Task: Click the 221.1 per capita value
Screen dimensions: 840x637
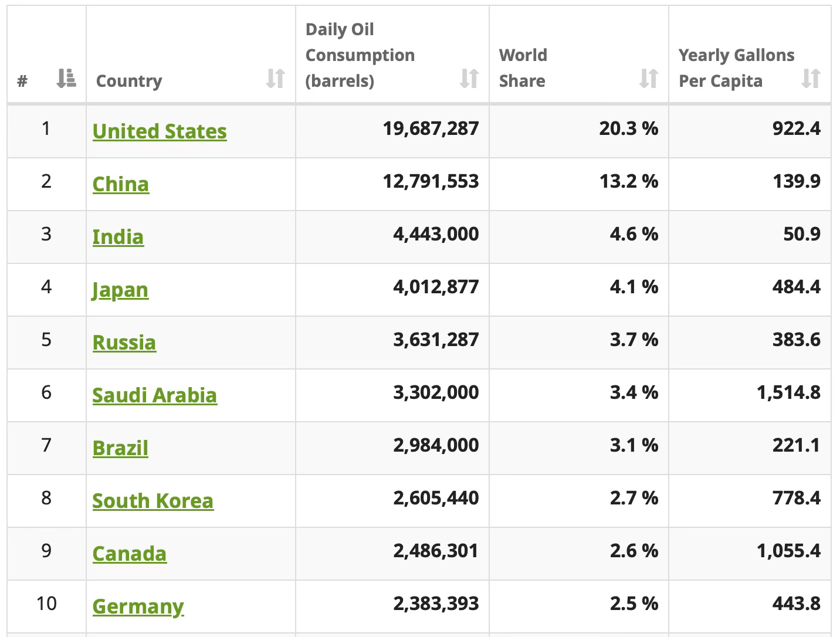Action: point(797,445)
